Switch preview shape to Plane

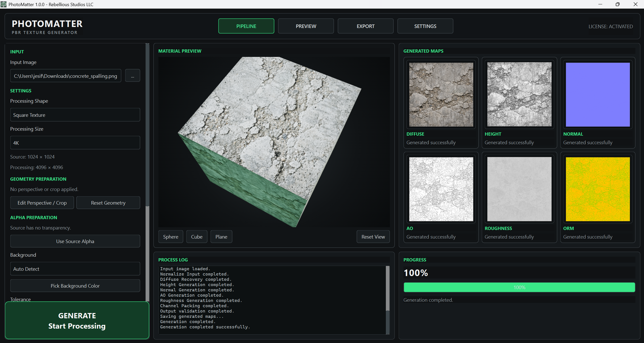point(221,236)
